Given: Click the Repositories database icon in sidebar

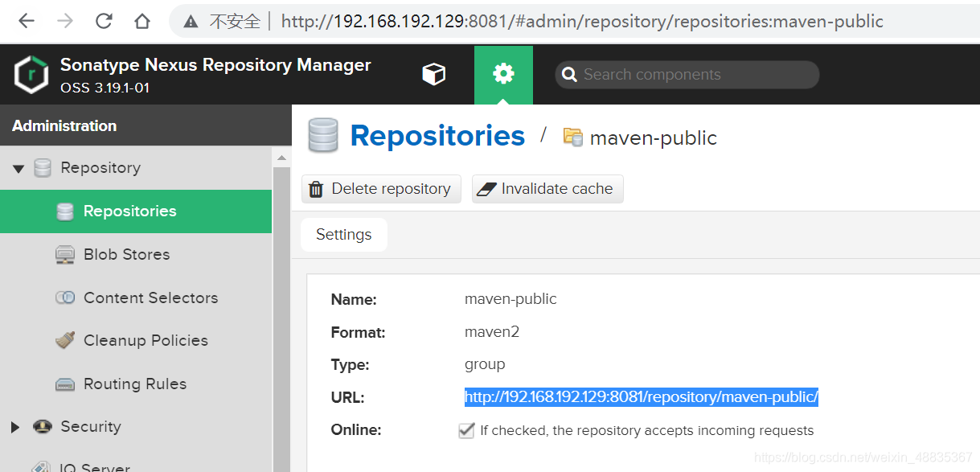Looking at the screenshot, I should [65, 211].
